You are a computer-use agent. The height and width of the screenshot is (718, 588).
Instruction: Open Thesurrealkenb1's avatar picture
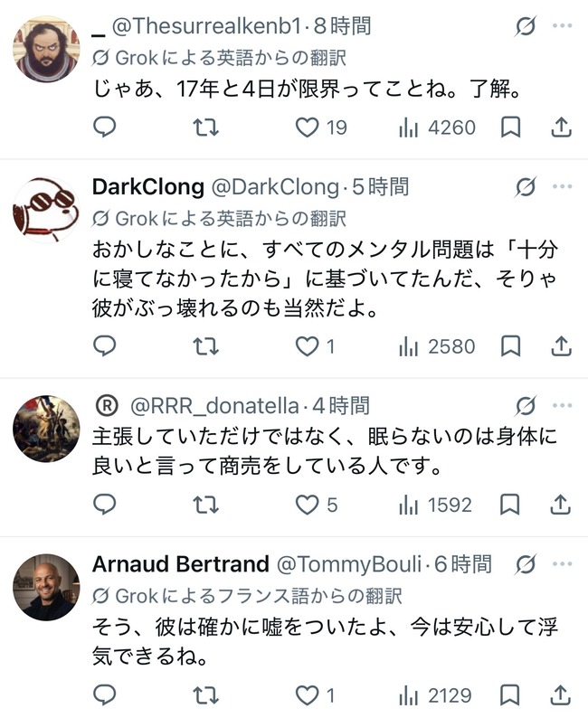point(46,49)
